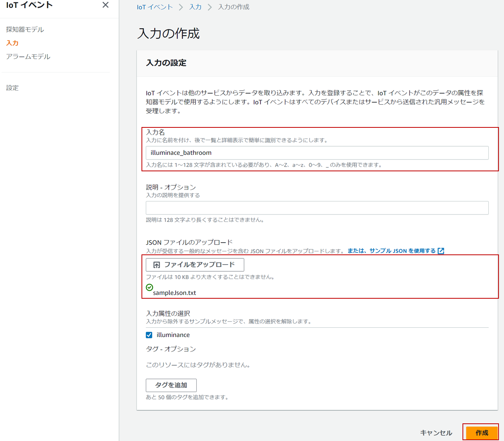The height and width of the screenshot is (441, 504).
Task: Click ファイルをアップロード button
Action: [x=195, y=265]
